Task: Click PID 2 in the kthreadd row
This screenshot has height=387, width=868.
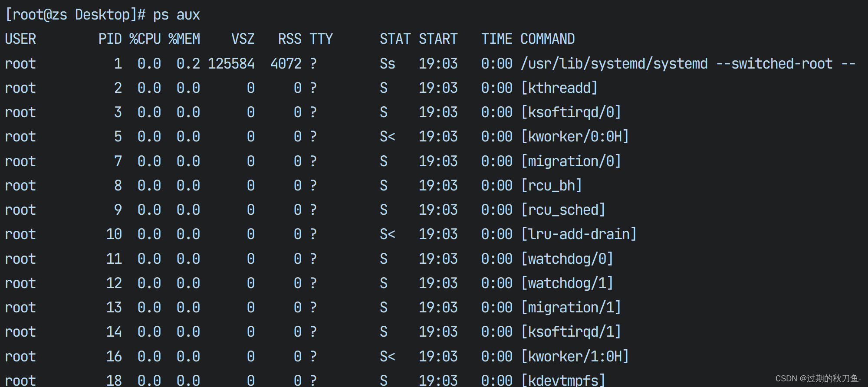Action: click(118, 88)
